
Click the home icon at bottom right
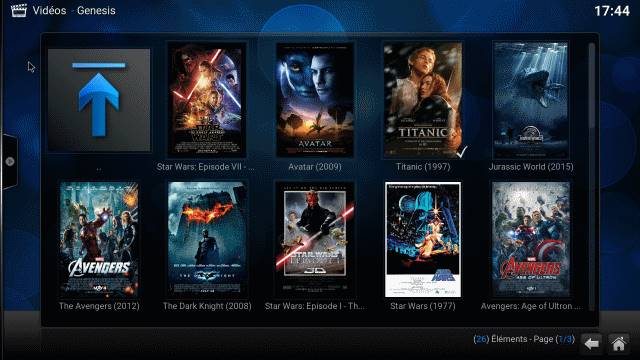[x=619, y=343]
